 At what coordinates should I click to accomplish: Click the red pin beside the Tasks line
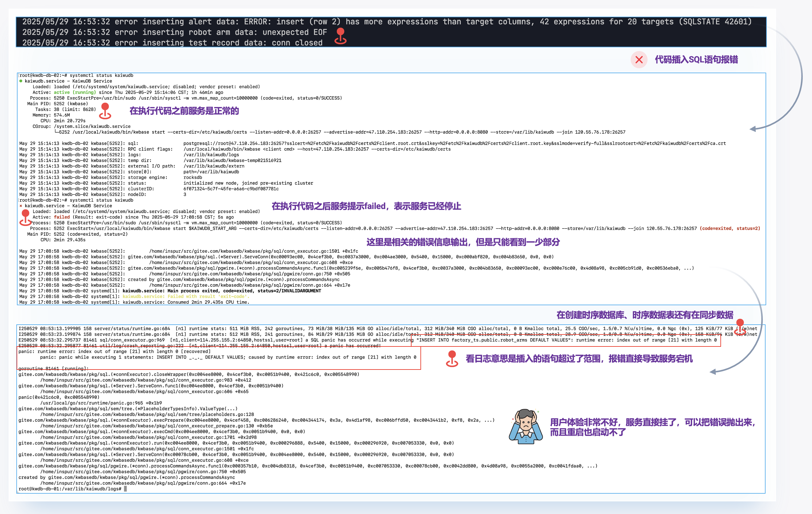[105, 111]
